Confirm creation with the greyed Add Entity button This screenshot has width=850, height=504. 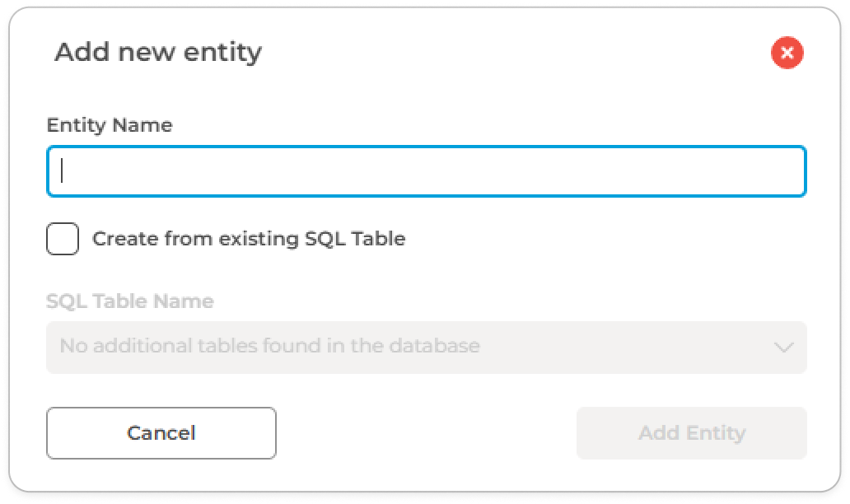click(x=691, y=433)
